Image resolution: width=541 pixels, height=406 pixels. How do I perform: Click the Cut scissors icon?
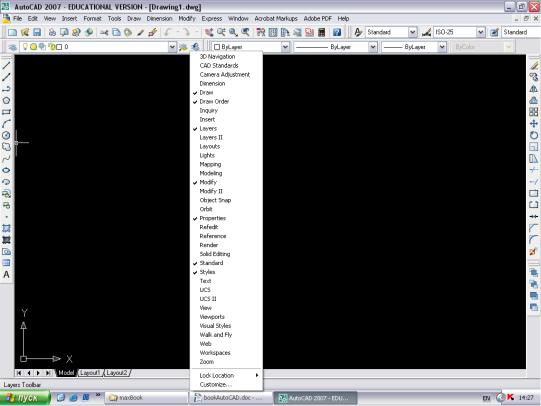(x=104, y=32)
